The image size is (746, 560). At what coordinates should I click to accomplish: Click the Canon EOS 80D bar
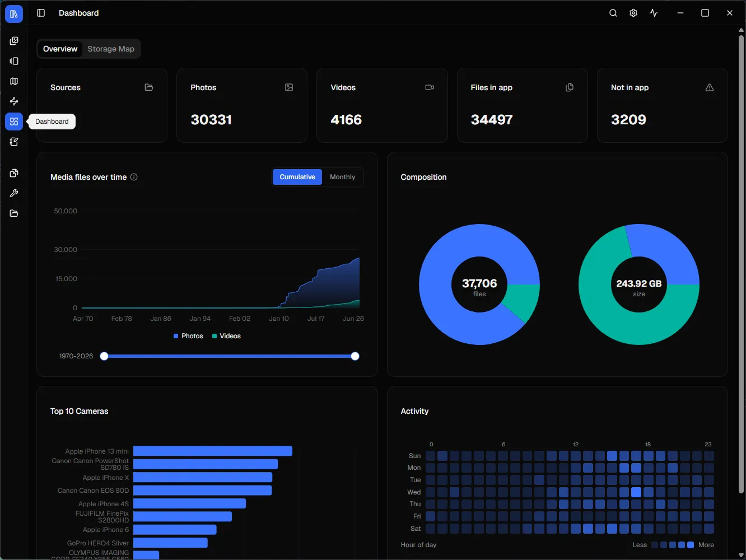[x=203, y=491]
